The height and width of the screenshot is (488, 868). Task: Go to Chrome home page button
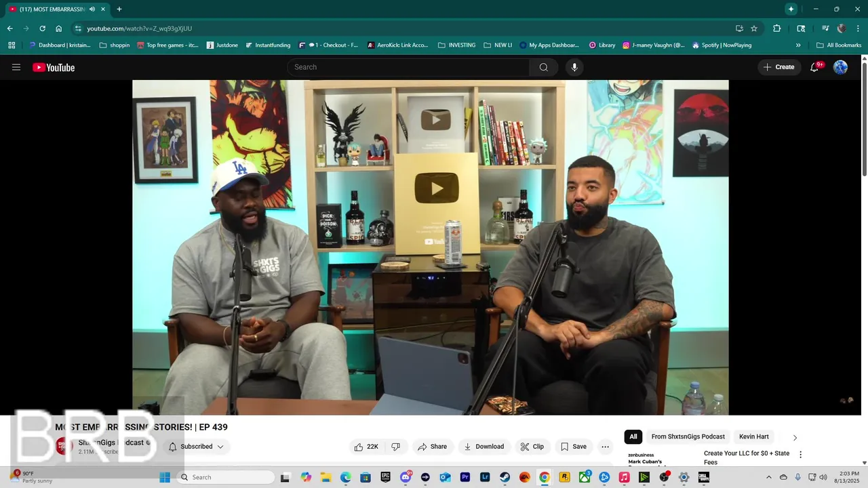59,28
